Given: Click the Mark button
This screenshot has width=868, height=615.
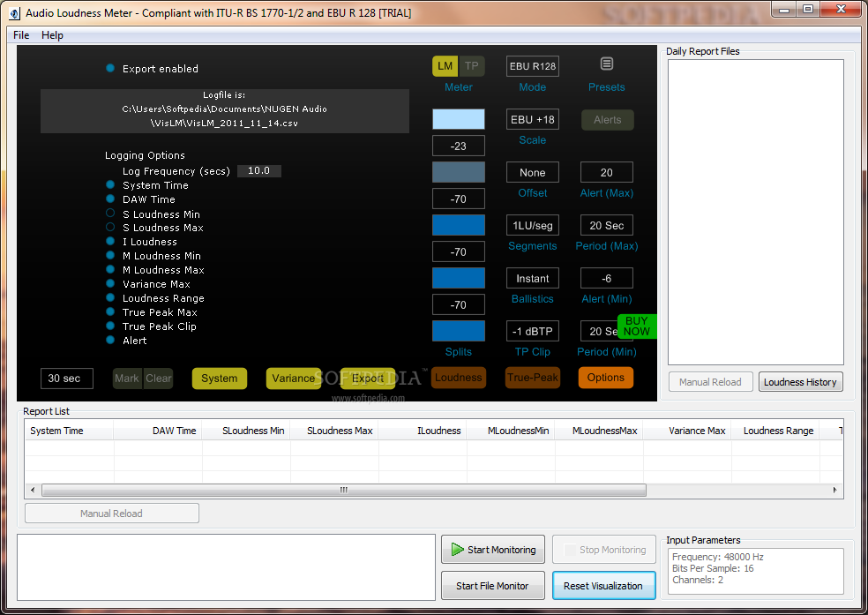Looking at the screenshot, I should click(x=127, y=378).
